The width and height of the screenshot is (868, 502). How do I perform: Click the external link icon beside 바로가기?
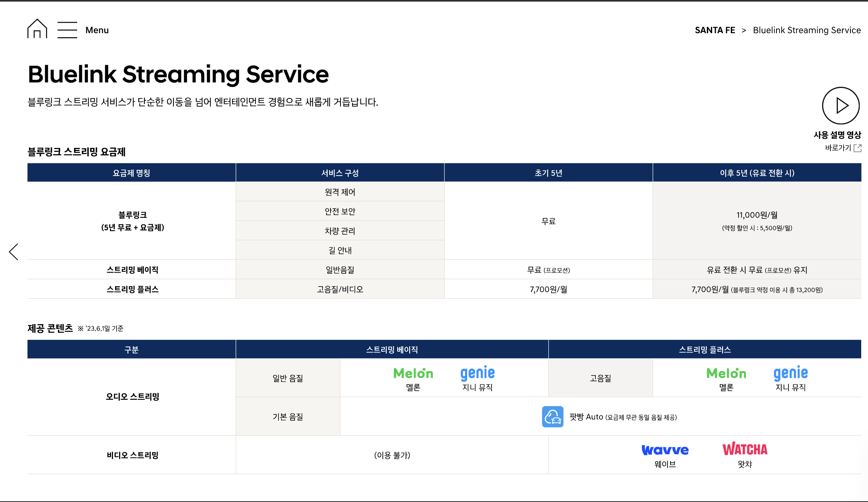(857, 148)
